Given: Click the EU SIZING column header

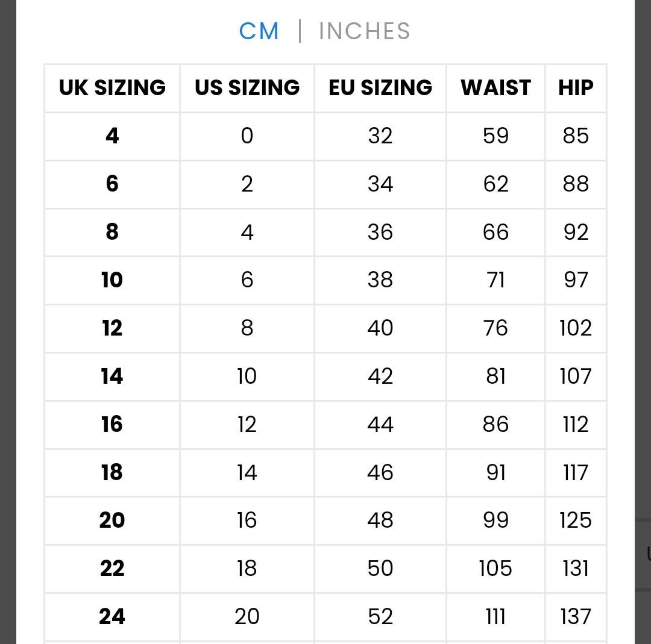Looking at the screenshot, I should [x=380, y=88].
